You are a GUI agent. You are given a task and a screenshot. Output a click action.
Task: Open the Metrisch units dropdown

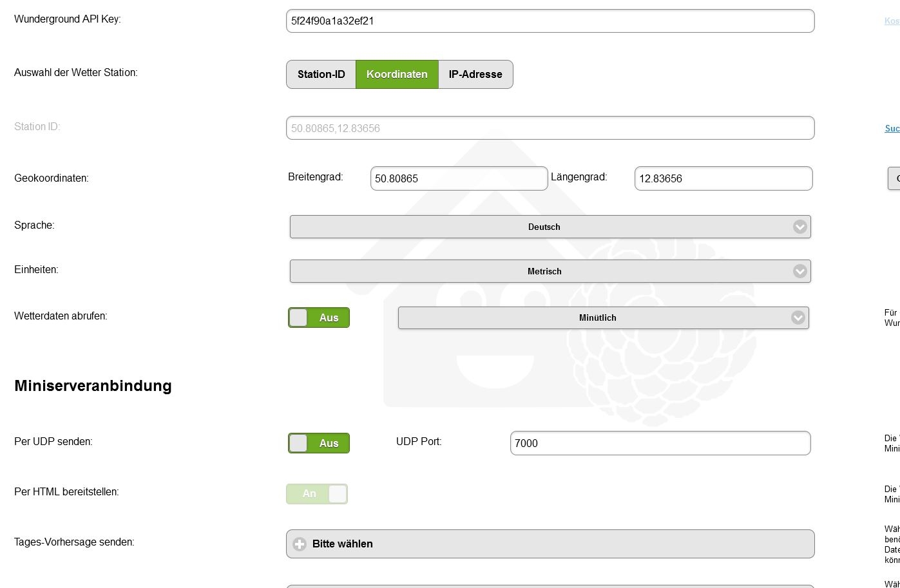(x=544, y=272)
